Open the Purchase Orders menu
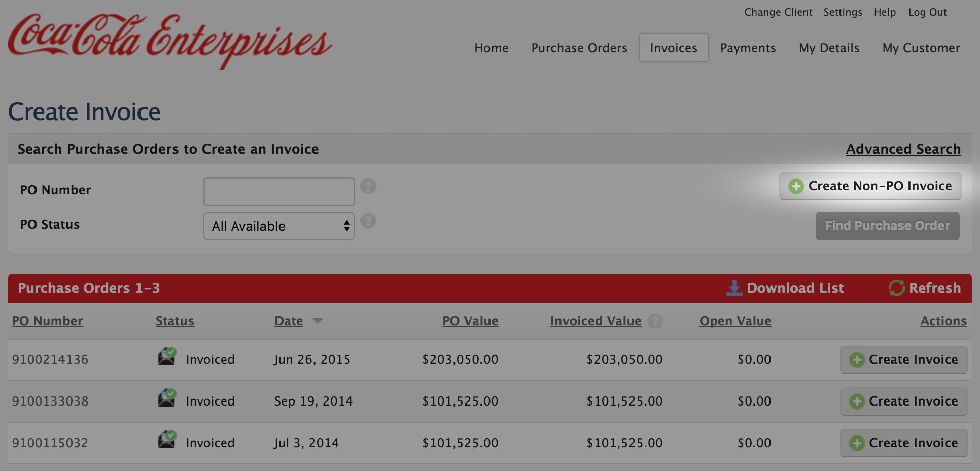 579,48
